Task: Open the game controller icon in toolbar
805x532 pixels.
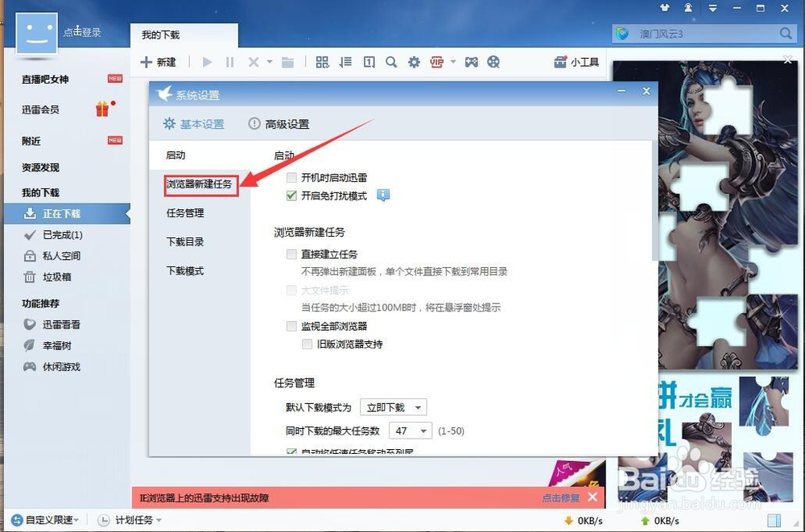Action: pyautogui.click(x=471, y=62)
